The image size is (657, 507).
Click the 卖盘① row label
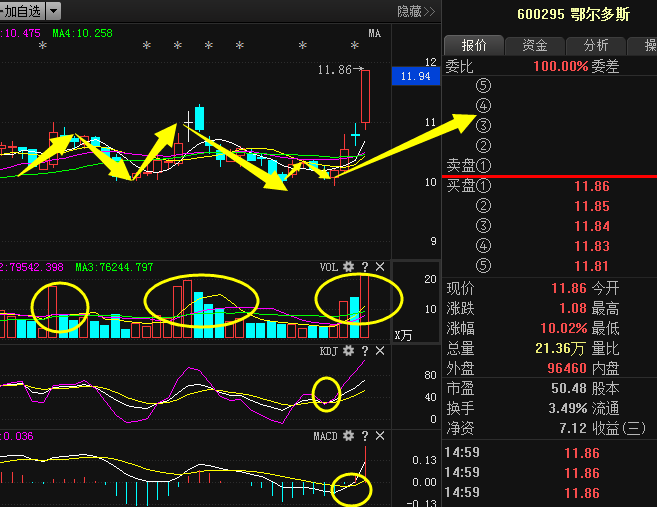468,166
